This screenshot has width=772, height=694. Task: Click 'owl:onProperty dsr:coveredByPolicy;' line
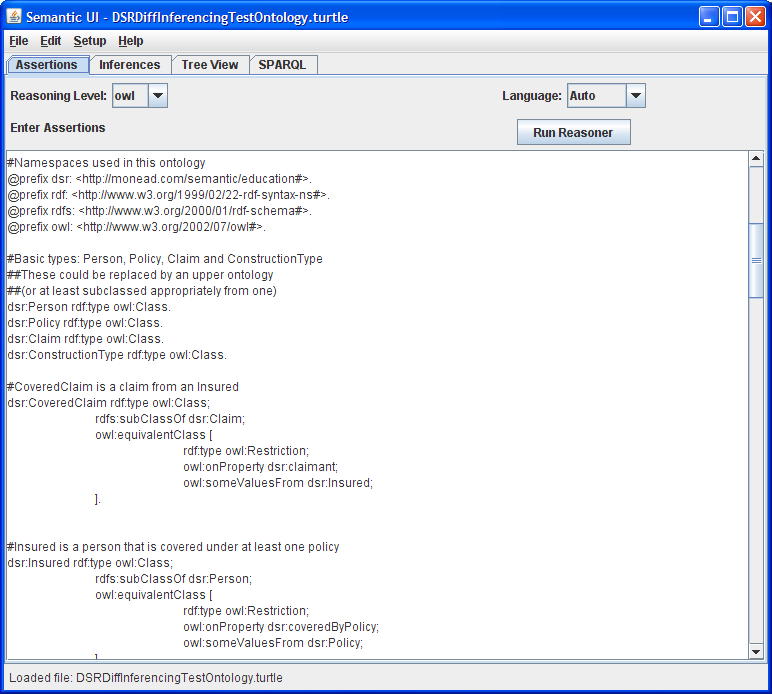coord(281,627)
